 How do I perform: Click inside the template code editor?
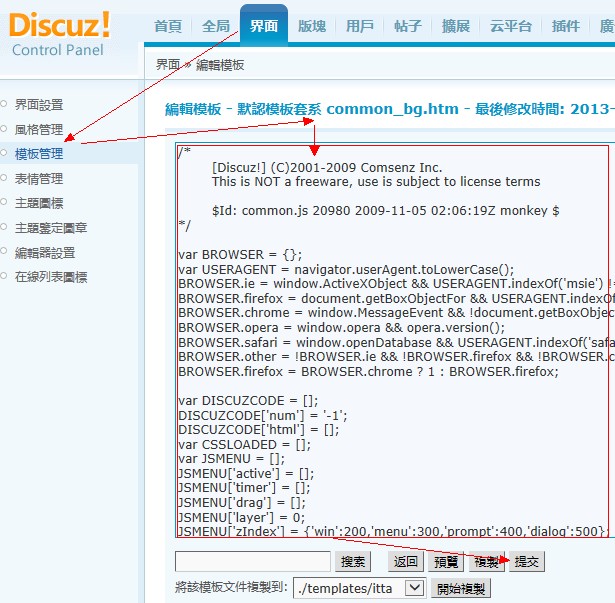[x=393, y=341]
